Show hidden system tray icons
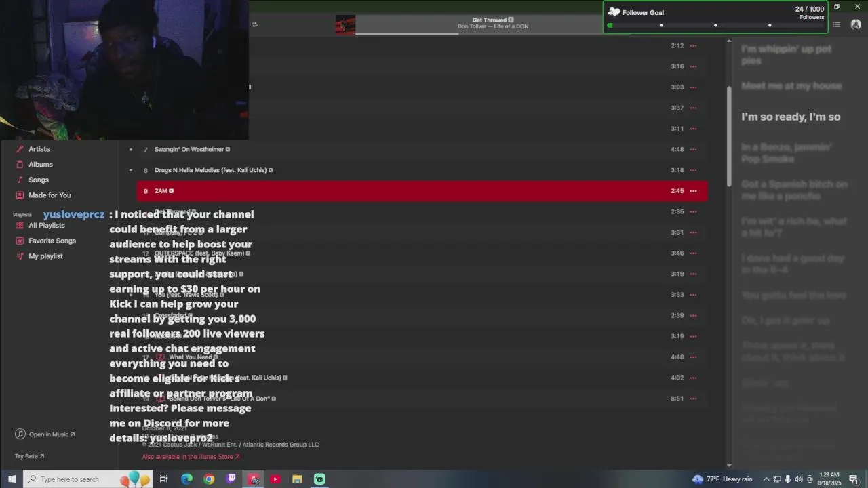The image size is (868, 488). tap(766, 479)
